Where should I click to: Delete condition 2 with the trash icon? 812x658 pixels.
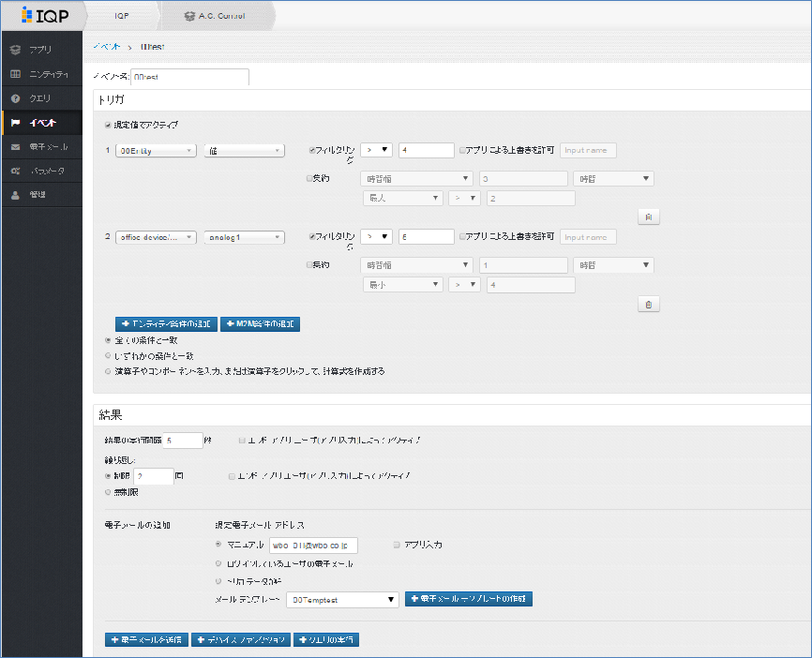[646, 304]
